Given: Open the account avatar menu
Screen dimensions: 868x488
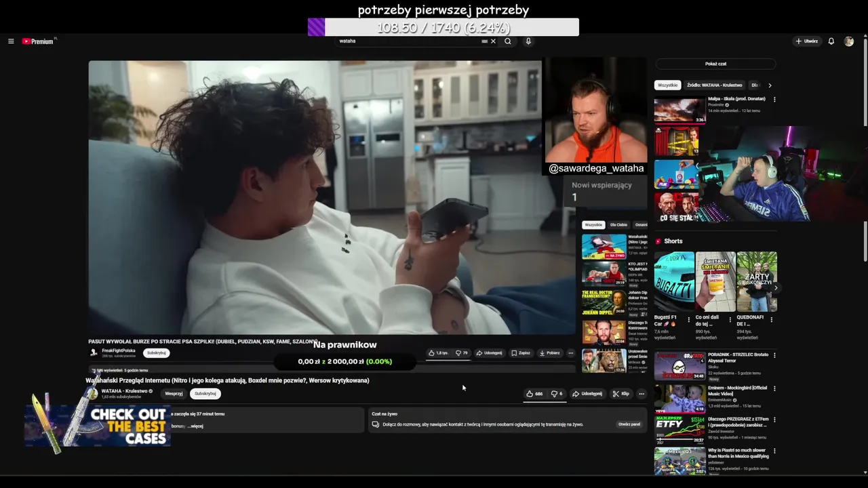Looking at the screenshot, I should [x=849, y=41].
